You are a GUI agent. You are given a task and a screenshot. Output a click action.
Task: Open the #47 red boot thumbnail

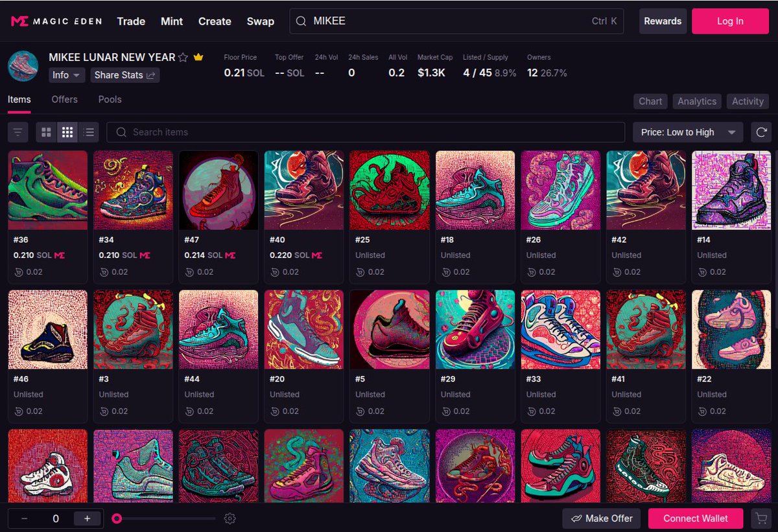pyautogui.click(x=218, y=191)
